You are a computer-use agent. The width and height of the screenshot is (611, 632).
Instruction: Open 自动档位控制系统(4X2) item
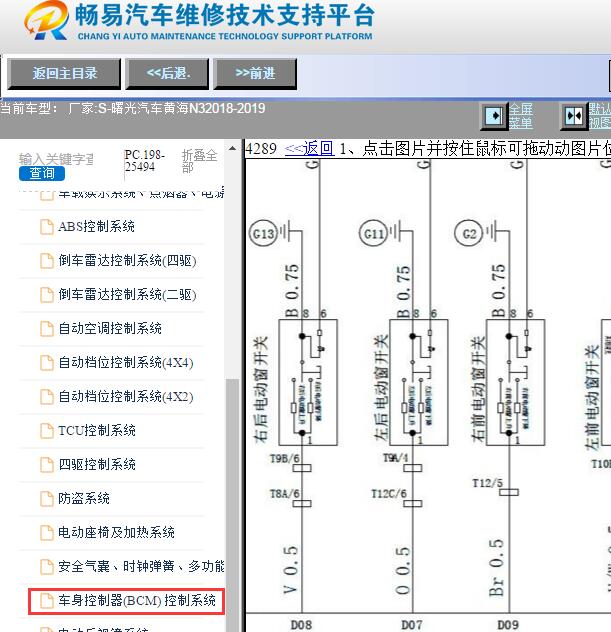[x=126, y=396]
